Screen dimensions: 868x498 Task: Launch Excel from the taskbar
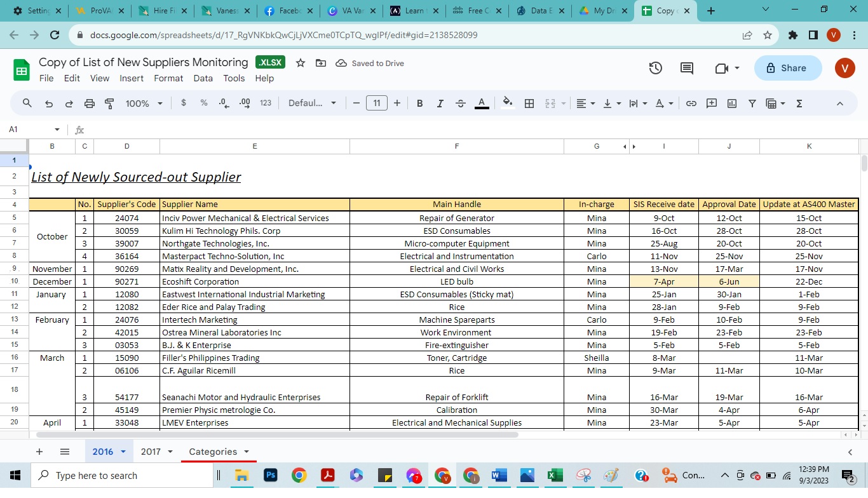[x=555, y=475]
